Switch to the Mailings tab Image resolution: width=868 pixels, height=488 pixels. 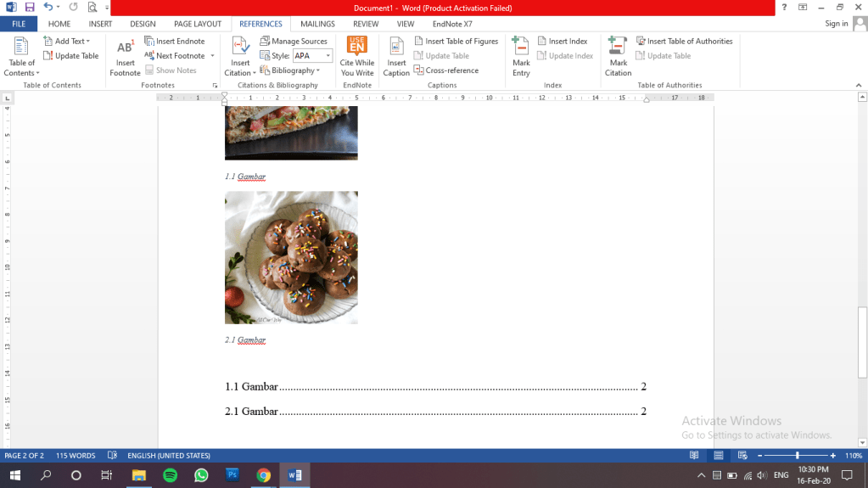pyautogui.click(x=317, y=24)
